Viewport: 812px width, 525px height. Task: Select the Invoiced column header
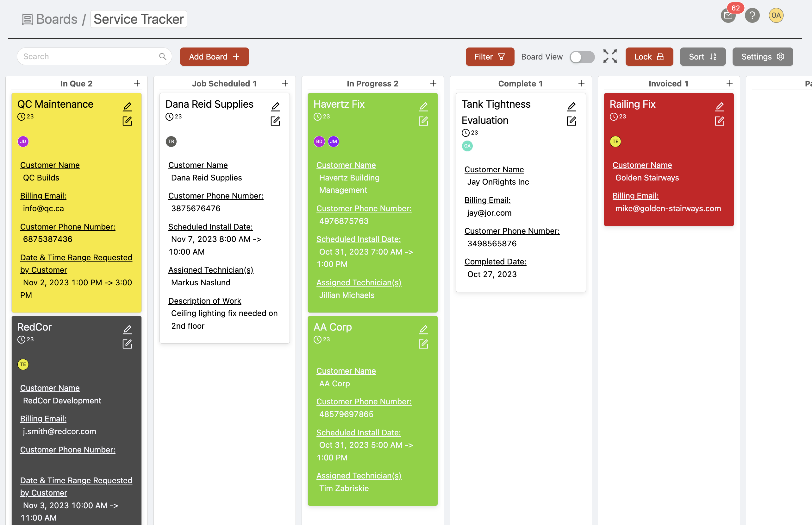[668, 84]
